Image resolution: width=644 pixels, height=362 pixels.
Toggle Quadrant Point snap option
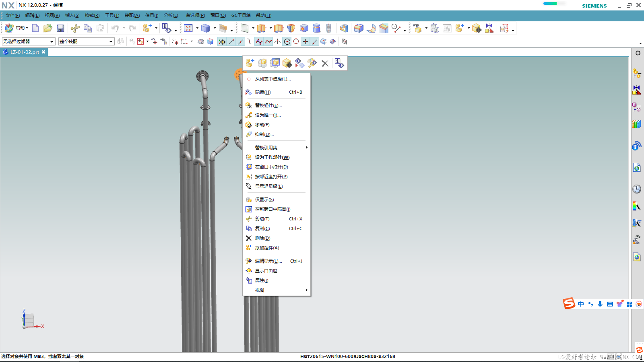[x=296, y=41]
